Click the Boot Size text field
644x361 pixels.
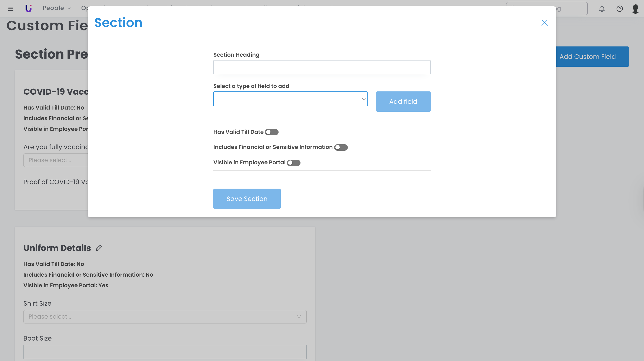point(165,351)
